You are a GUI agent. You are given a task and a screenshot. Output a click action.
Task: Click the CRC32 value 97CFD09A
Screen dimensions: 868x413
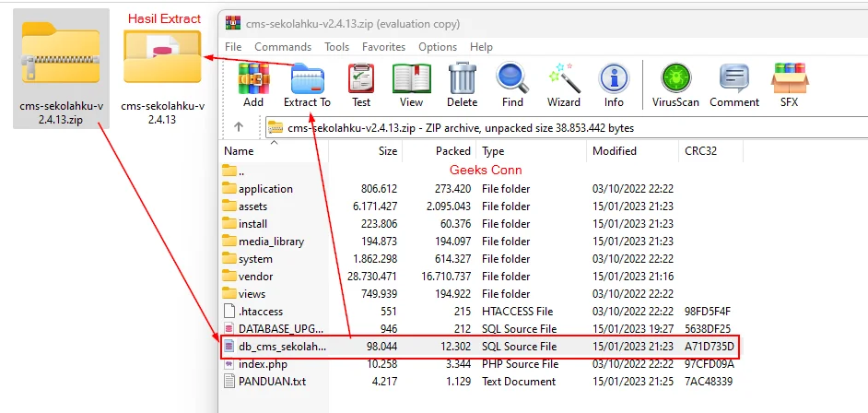coord(710,364)
